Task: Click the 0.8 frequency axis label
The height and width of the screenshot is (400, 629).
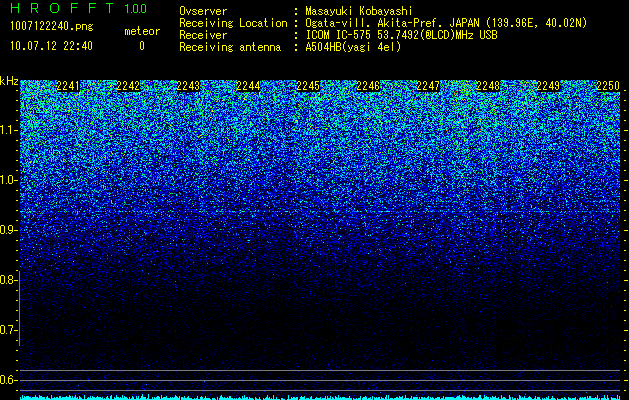Action: pos(8,280)
